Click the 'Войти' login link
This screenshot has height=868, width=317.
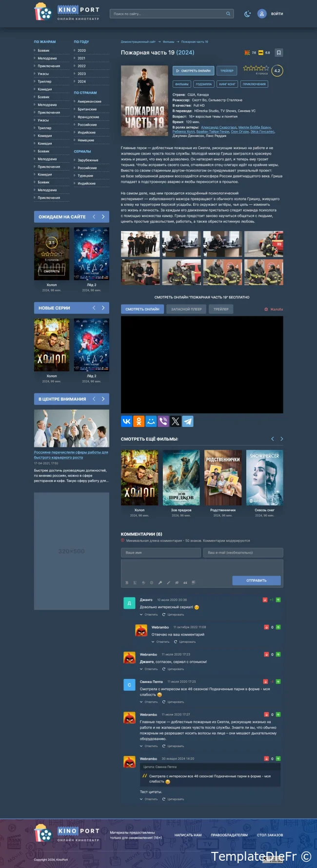(277, 14)
